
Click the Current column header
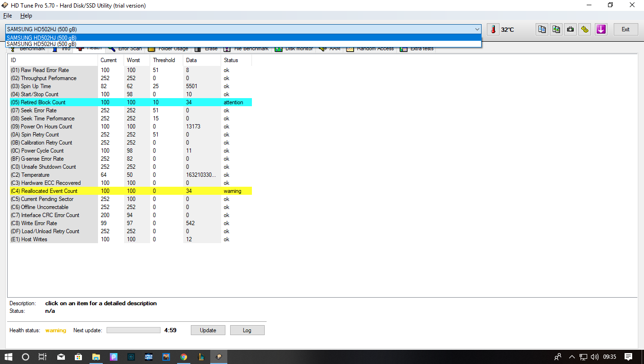(x=111, y=60)
